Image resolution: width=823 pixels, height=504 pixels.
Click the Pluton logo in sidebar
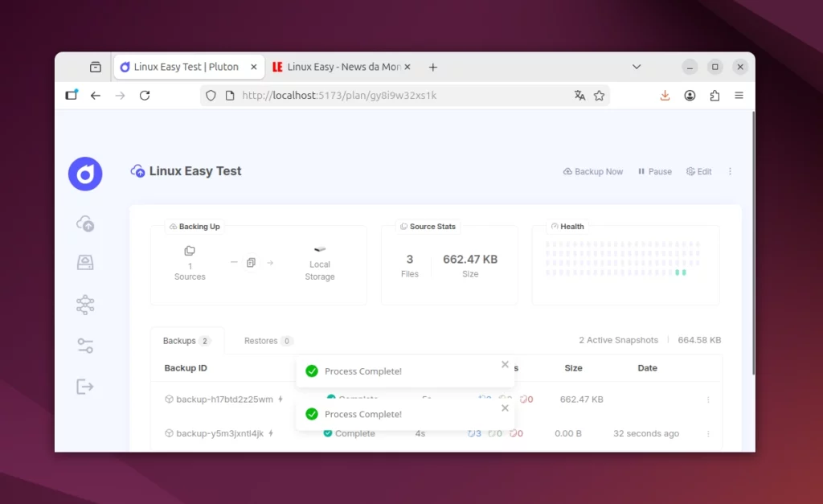[85, 174]
